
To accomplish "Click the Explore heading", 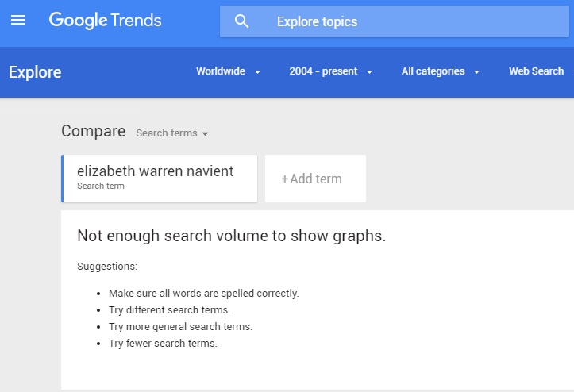I will (x=35, y=72).
